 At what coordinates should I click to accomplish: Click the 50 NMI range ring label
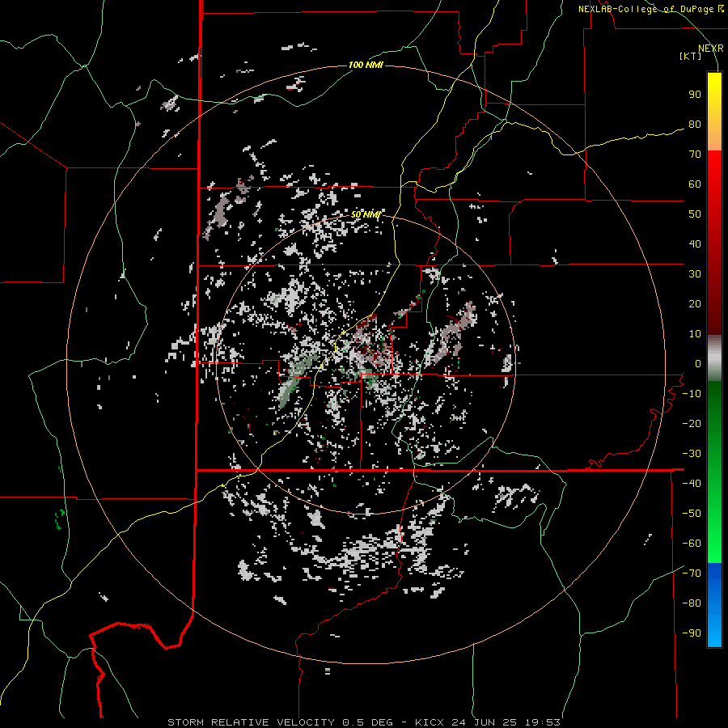(x=366, y=214)
